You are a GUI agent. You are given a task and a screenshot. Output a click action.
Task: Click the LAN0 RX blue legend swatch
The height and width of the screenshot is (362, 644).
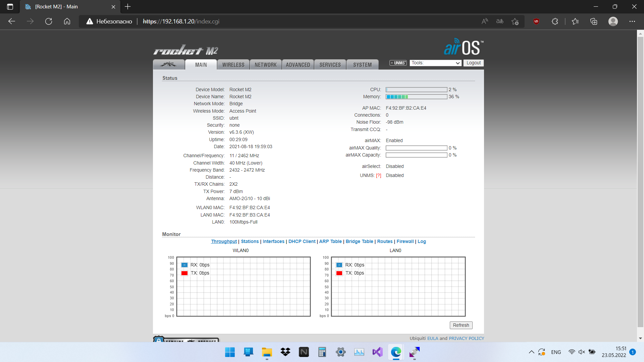pos(339,265)
